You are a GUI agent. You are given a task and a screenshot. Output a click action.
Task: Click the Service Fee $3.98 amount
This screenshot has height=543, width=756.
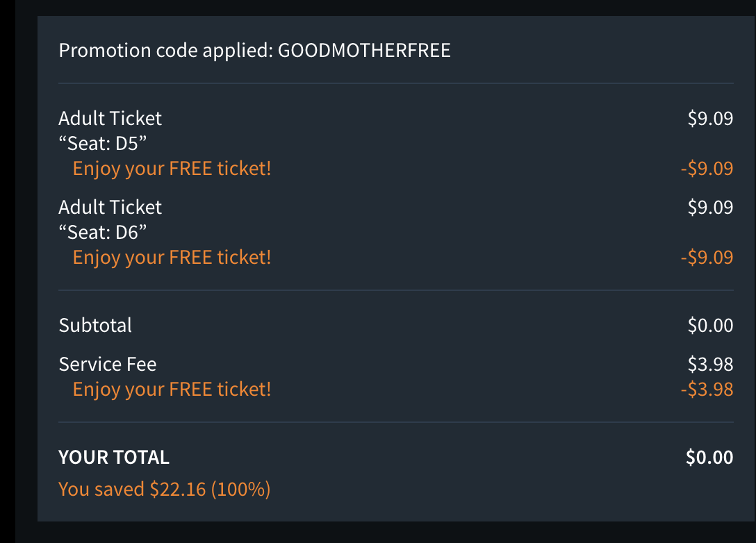pyautogui.click(x=710, y=364)
